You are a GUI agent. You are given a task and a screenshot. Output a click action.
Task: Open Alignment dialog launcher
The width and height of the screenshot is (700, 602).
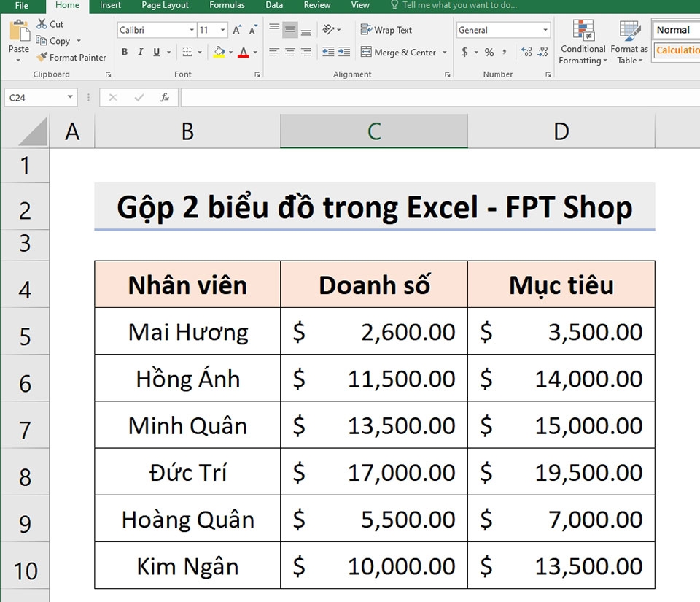pyautogui.click(x=447, y=74)
